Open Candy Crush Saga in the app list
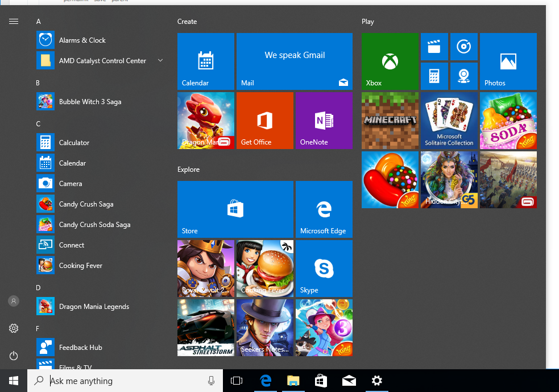This screenshot has width=559, height=392. [x=100, y=204]
